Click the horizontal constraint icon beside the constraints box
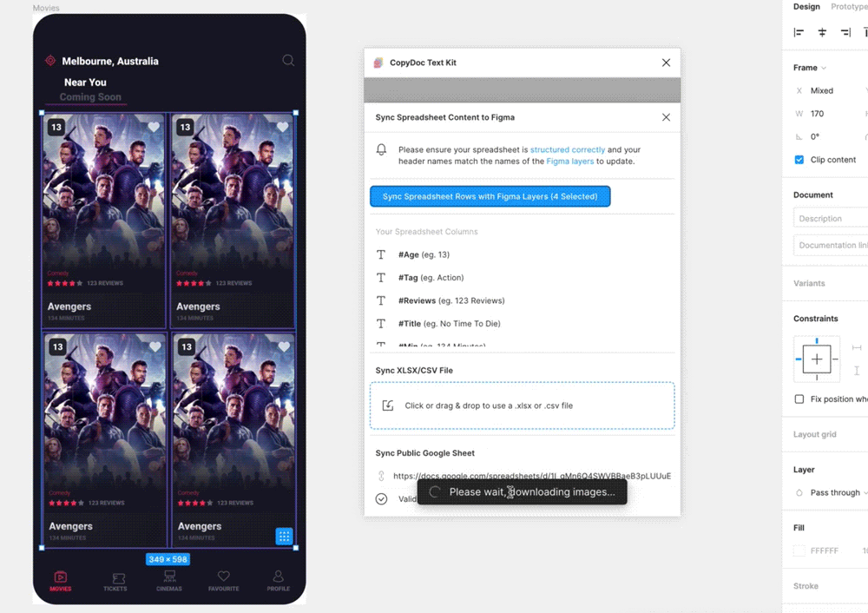Viewport: 868px width, 613px height. (857, 347)
